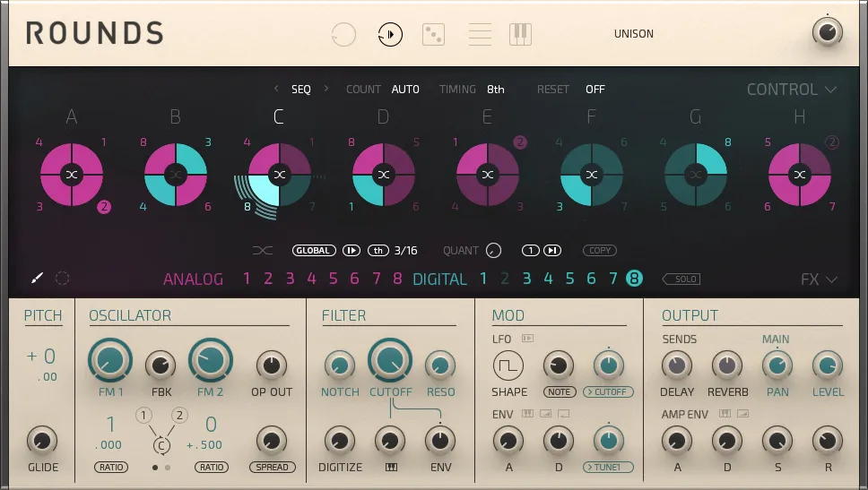Image resolution: width=868 pixels, height=490 pixels.
Task: Click the center shuffle icon of block C
Action: [x=280, y=175]
